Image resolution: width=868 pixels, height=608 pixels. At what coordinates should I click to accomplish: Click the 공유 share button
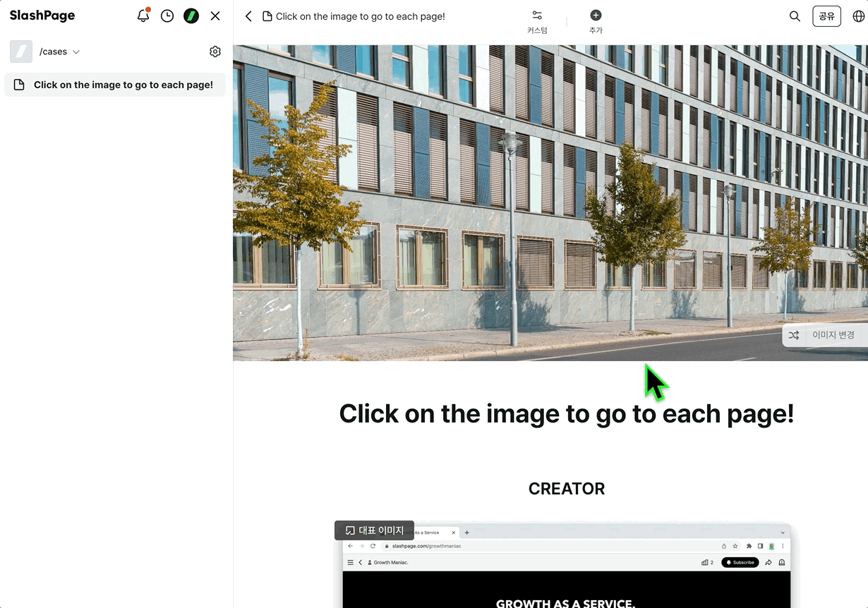pos(826,16)
